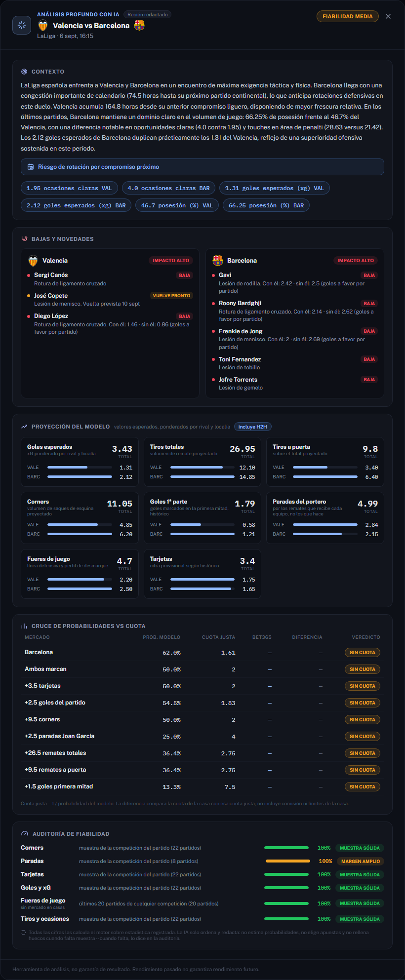The height and width of the screenshot is (980, 405).
Task: Click the Auditoría de fiabilidad gauge icon
Action: point(25,834)
